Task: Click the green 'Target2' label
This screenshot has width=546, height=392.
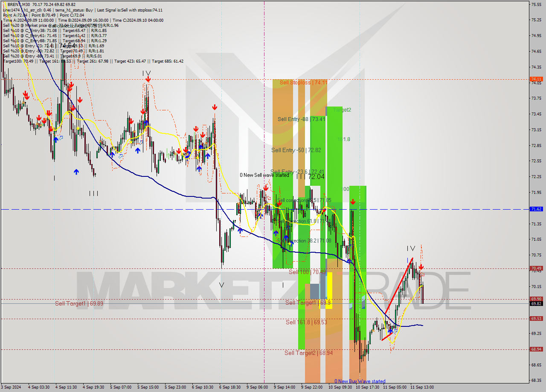Action: 342,110
